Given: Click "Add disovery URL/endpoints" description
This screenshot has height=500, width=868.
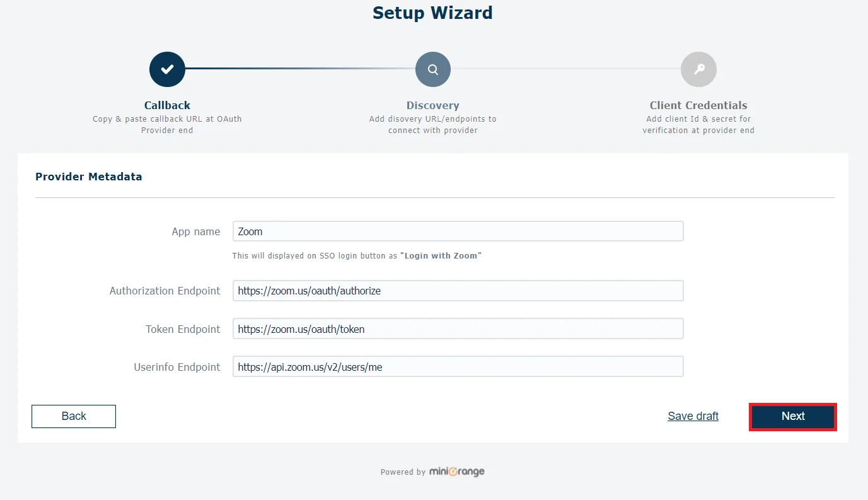Looking at the screenshot, I should [x=433, y=124].
